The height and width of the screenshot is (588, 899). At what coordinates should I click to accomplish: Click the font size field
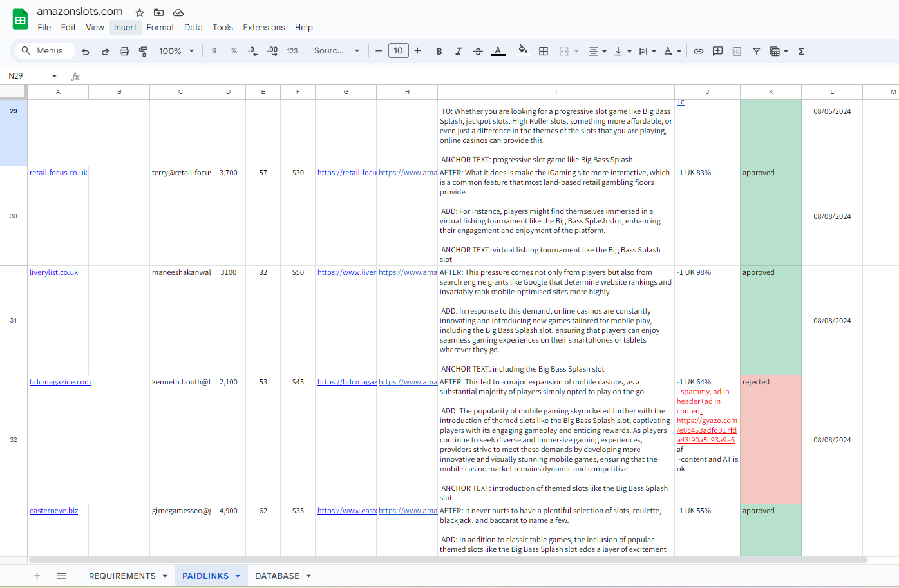click(x=399, y=51)
